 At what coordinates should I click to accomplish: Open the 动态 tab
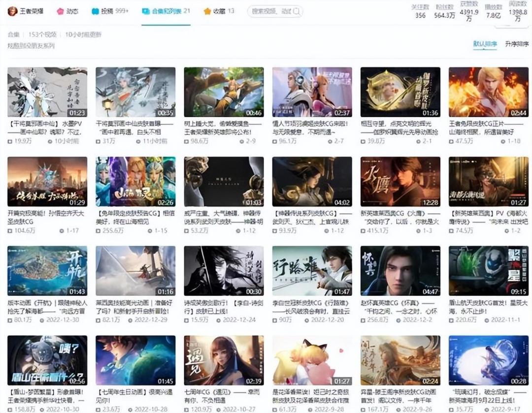click(x=67, y=11)
